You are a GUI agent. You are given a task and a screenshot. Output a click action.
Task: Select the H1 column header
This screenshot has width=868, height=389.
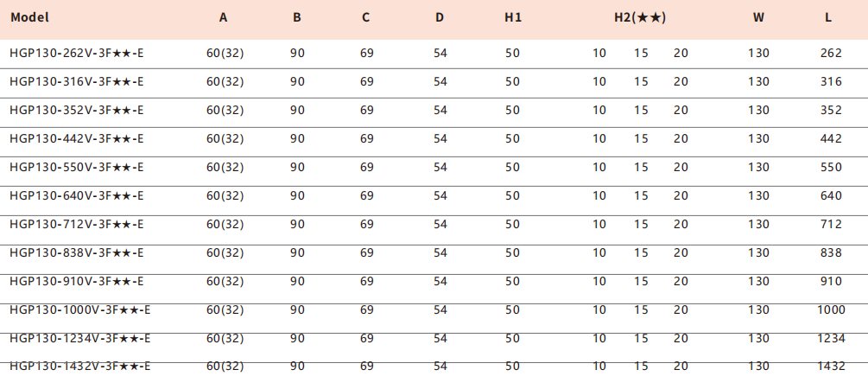click(513, 17)
